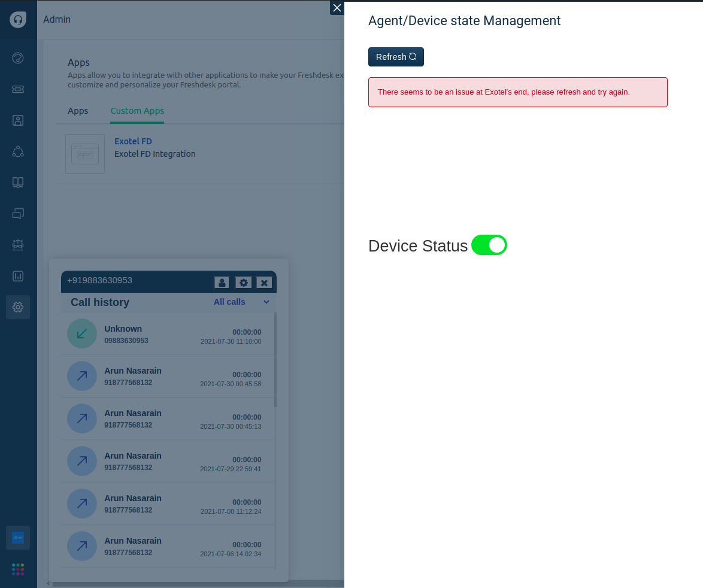Viewport: 703px width, 588px height.
Task: Click timestamp 2021-07-08 11:12:24
Action: click(231, 511)
